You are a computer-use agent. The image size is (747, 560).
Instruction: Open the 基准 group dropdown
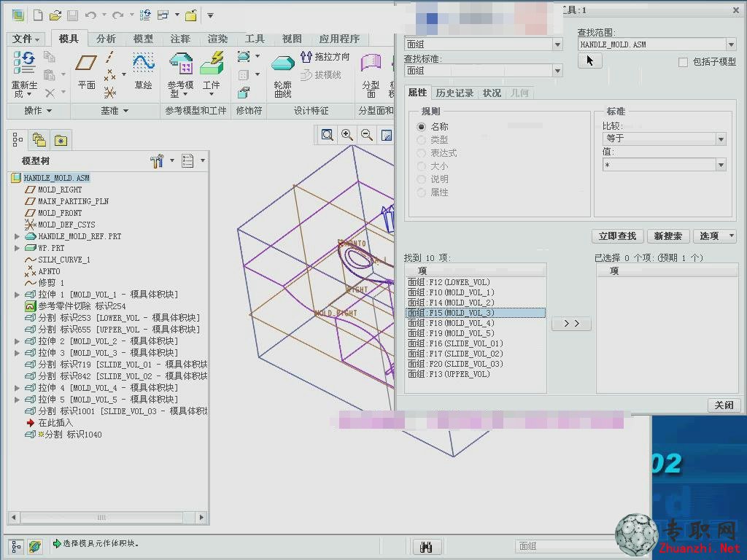[115, 111]
